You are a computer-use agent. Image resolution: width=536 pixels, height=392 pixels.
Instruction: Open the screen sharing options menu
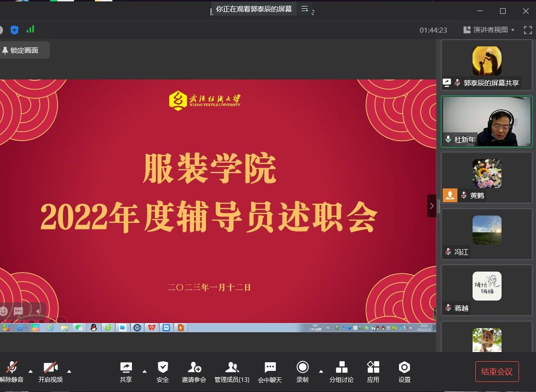304,9
